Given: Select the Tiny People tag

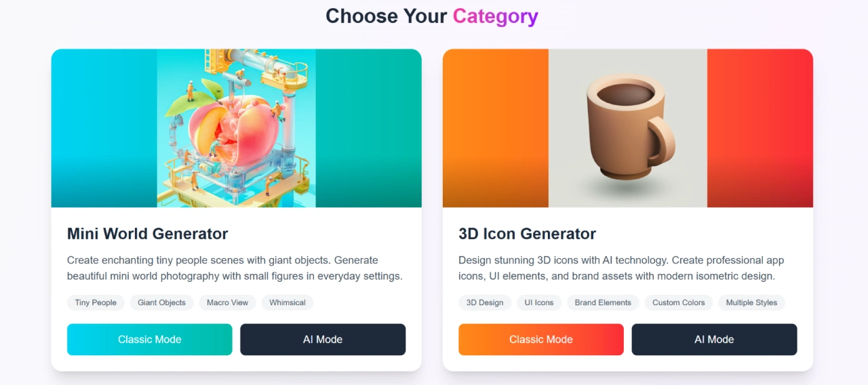Looking at the screenshot, I should point(96,302).
